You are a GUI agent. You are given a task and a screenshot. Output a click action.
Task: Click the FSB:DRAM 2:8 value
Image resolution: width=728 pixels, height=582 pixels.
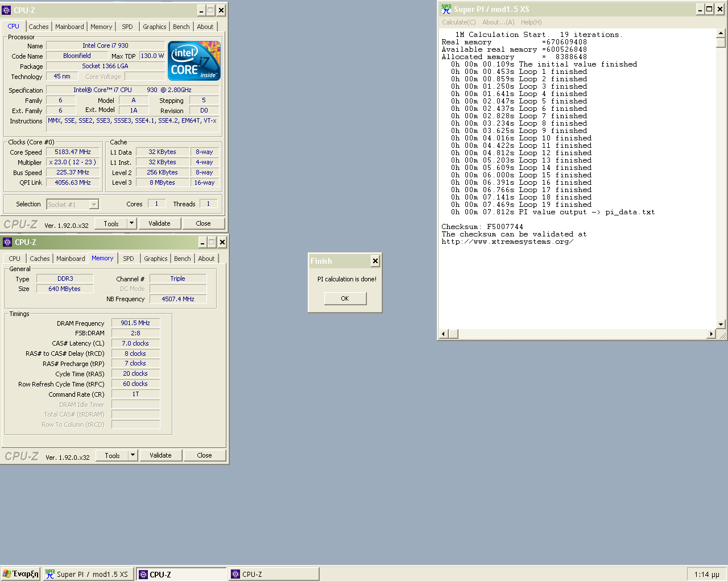pyautogui.click(x=135, y=333)
